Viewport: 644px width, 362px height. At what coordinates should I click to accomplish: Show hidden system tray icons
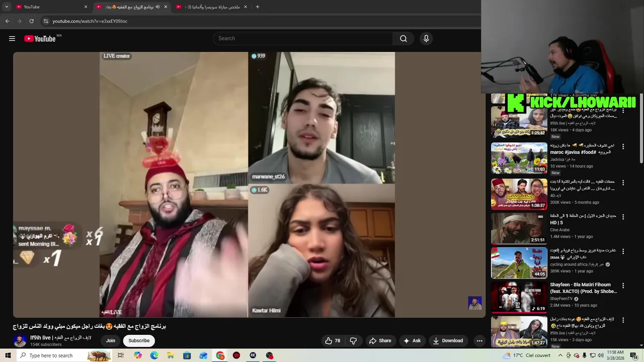(x=560, y=355)
